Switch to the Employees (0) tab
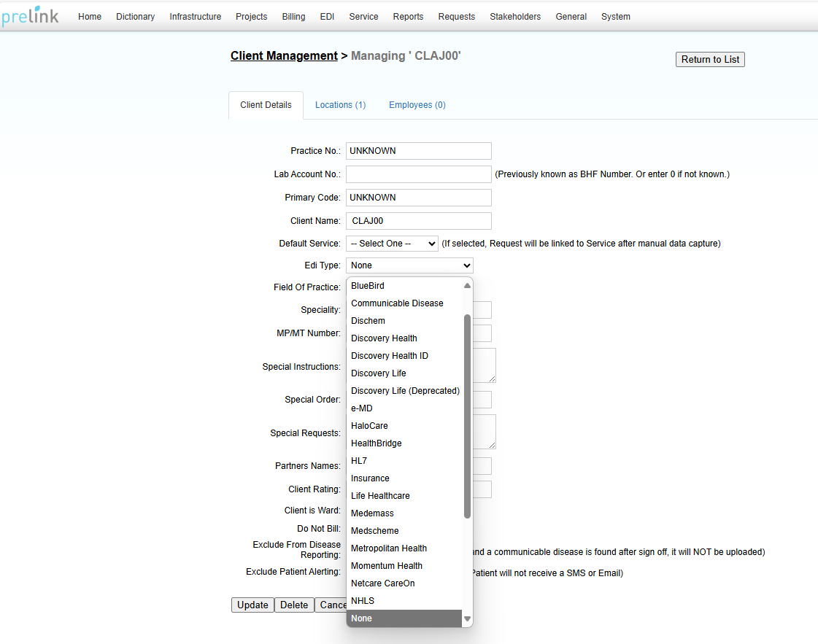 coord(417,105)
